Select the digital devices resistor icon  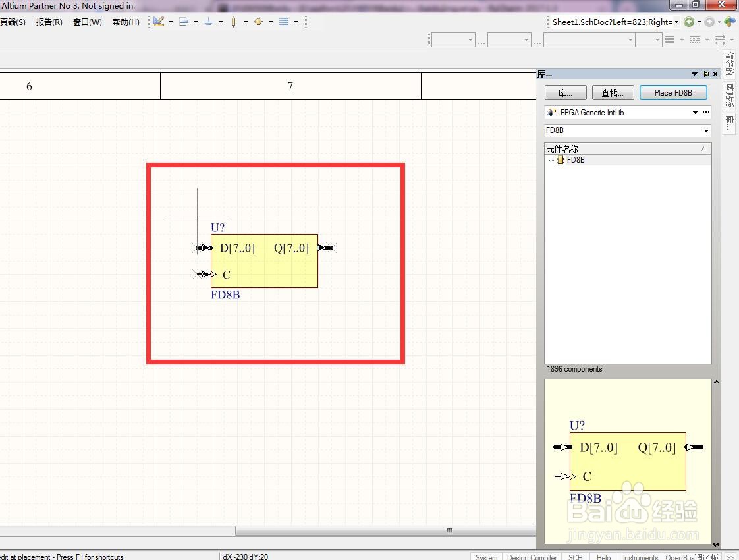tap(233, 22)
